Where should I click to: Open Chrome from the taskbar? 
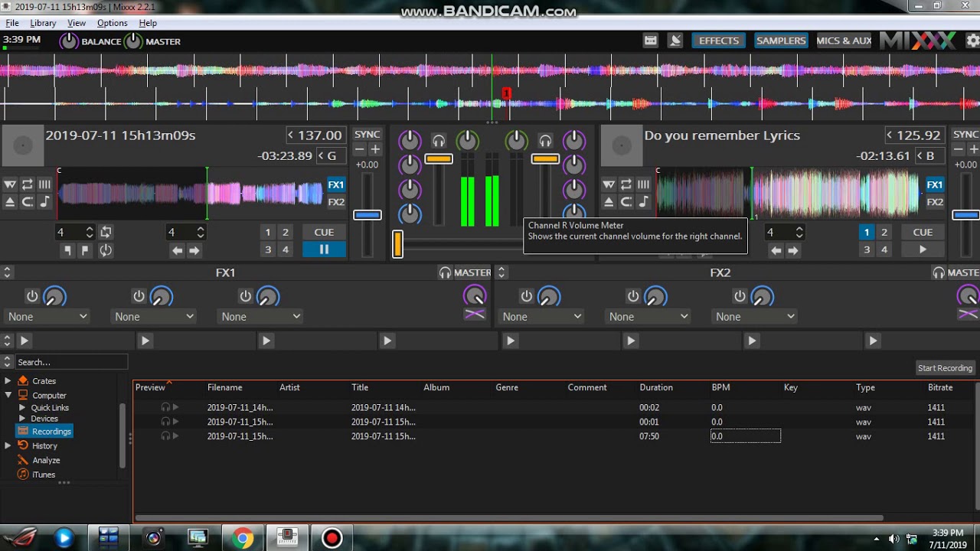243,538
